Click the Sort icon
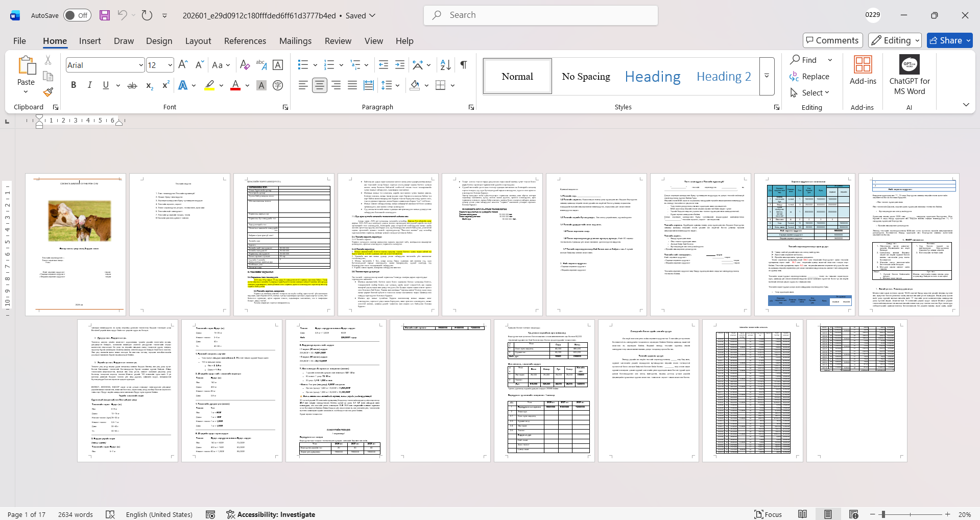The height and width of the screenshot is (520, 980). click(x=445, y=65)
